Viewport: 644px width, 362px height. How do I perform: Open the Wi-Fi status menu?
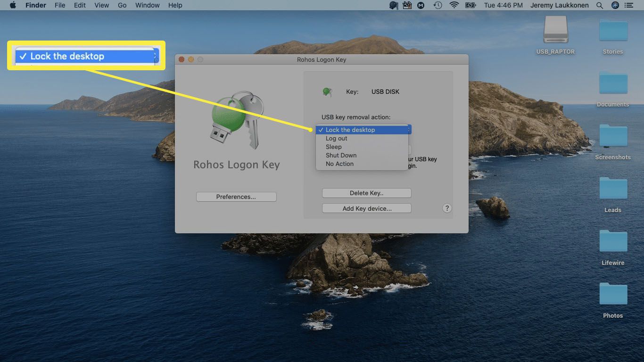pos(454,5)
